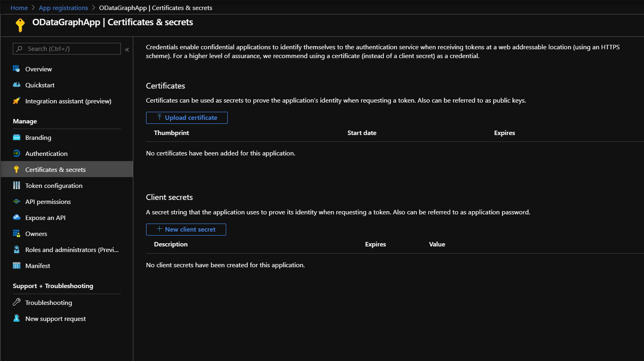Click the Troubleshooting wrench icon
Viewport: 644px width, 361px height.
tap(16, 302)
